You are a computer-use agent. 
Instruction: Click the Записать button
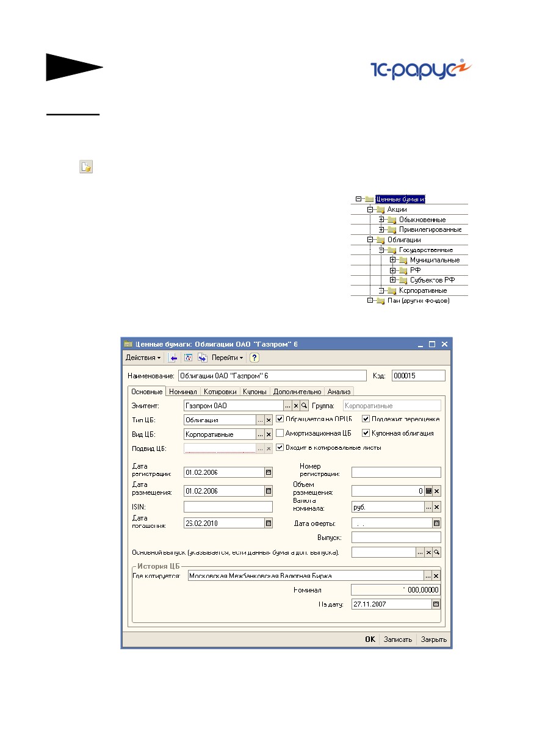tap(397, 639)
